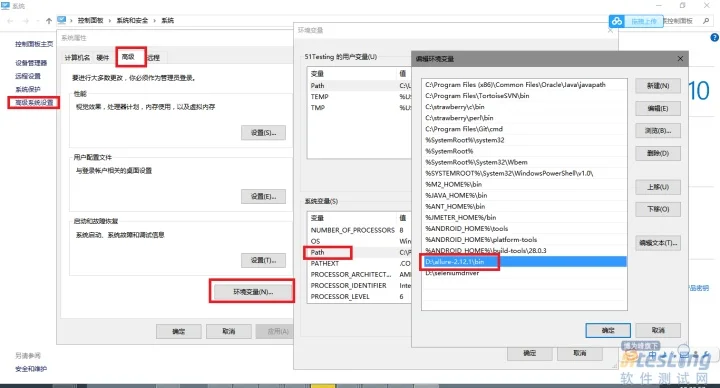Open 设备管理器 from the sidebar
The image size is (720, 388).
tap(31, 63)
